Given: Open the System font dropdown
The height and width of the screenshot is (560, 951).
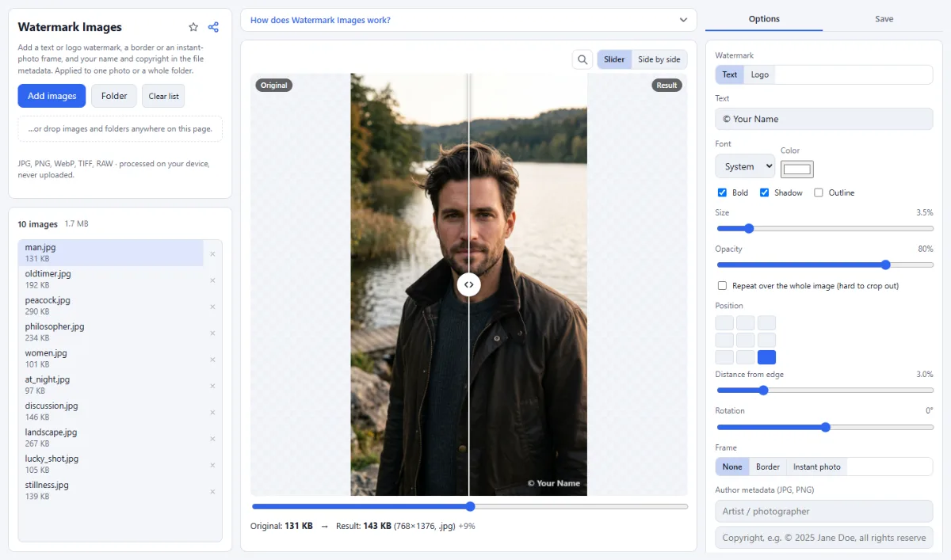Looking at the screenshot, I should click(x=745, y=166).
